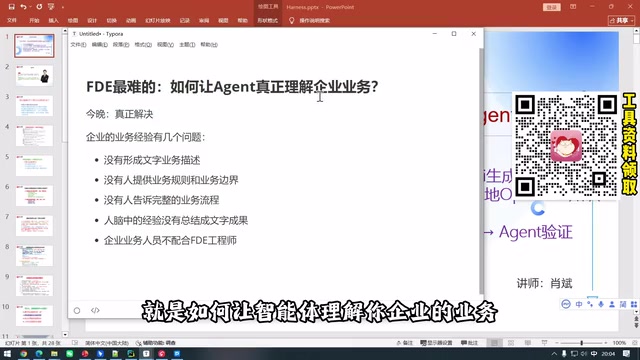Open the PowerPoint 审阅 ribbon tab

204,20
